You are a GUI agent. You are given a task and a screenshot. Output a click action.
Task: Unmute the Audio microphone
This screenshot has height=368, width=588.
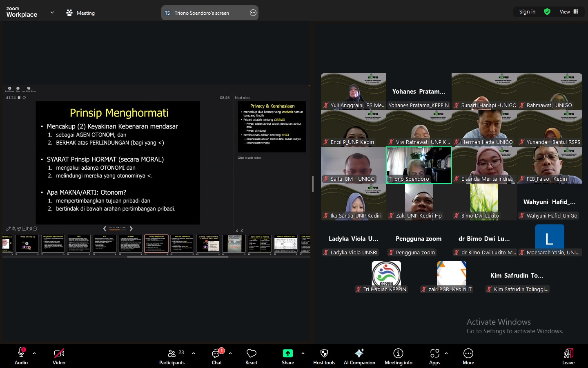[x=21, y=353]
